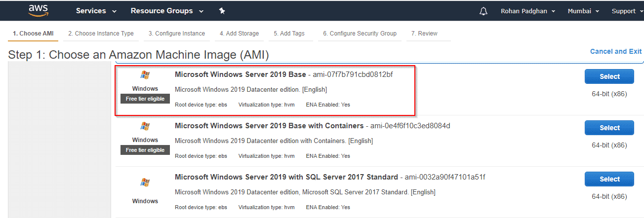Open the Services dropdown menu
644x218 pixels.
tap(96, 11)
